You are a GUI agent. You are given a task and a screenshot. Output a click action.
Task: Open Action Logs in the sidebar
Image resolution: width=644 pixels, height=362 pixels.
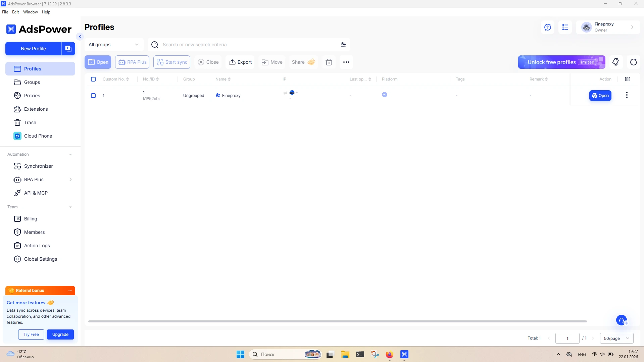pos(40,246)
